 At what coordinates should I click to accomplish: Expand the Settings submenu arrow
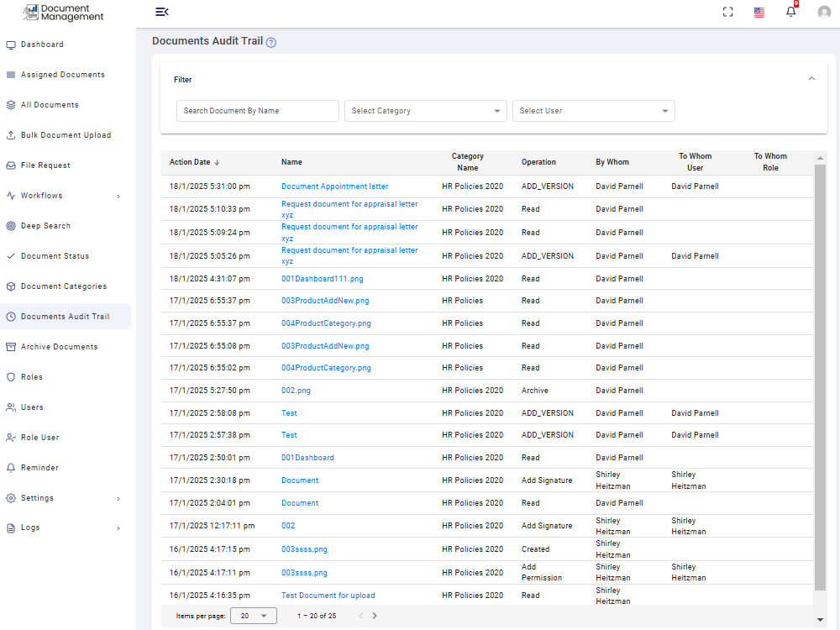[x=118, y=499]
